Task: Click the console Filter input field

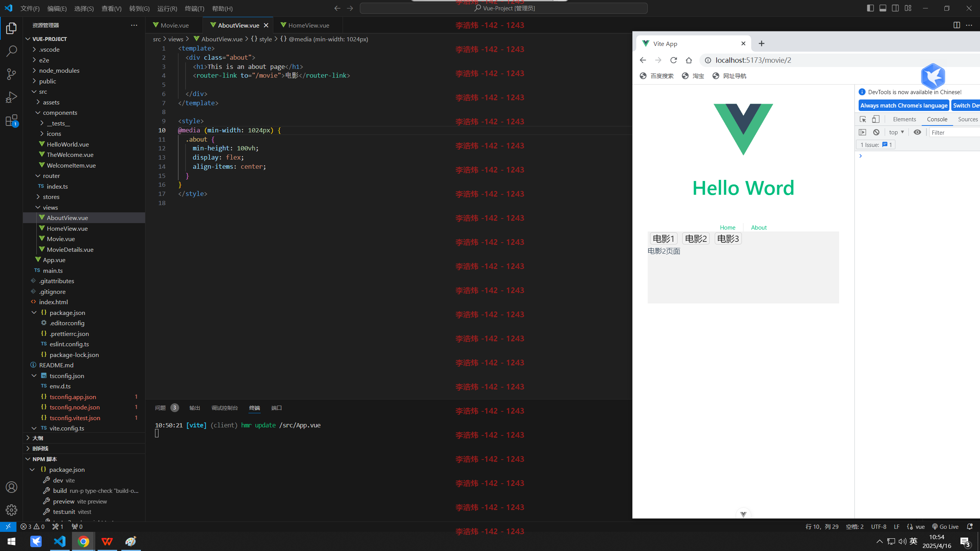Action: tap(955, 132)
